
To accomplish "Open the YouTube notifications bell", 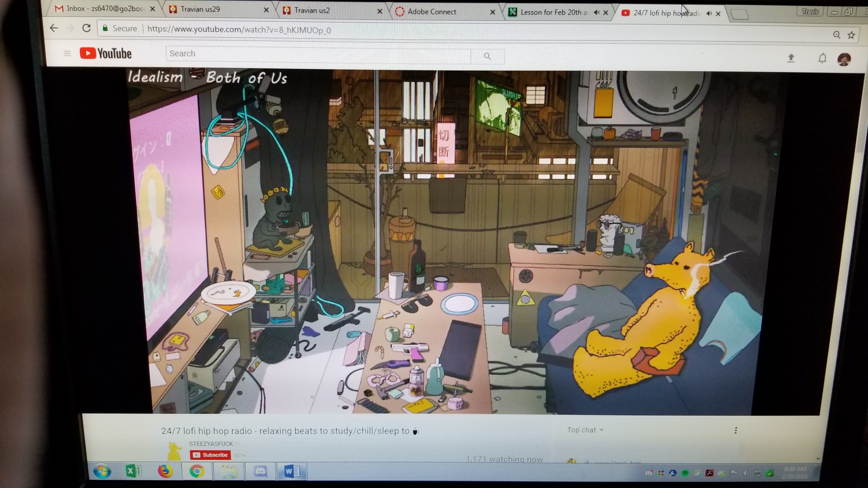I will tap(823, 58).
